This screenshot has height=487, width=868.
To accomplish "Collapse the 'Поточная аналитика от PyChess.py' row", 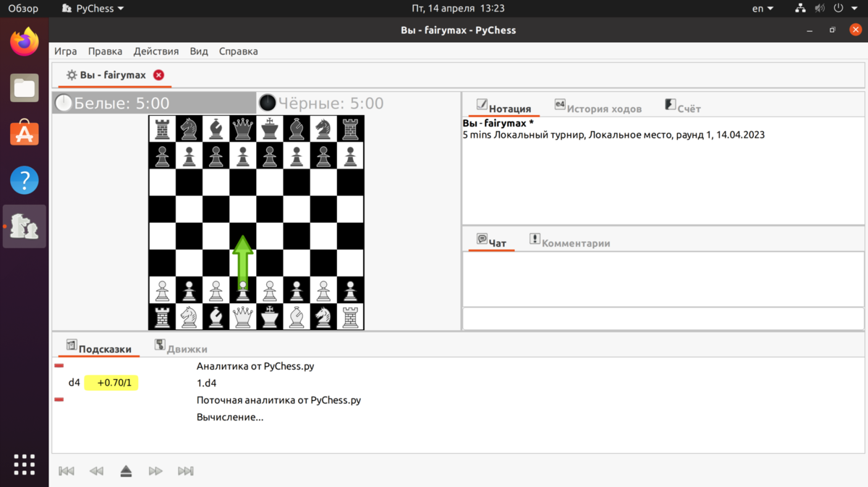I will tap(59, 400).
